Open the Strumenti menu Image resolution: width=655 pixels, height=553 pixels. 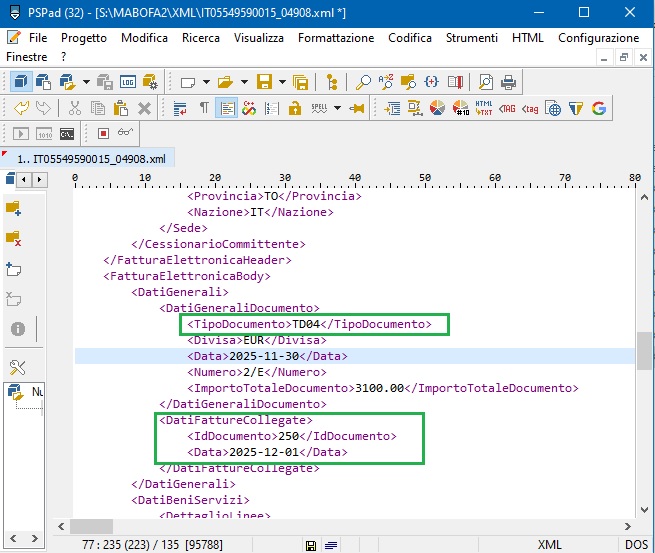(472, 38)
